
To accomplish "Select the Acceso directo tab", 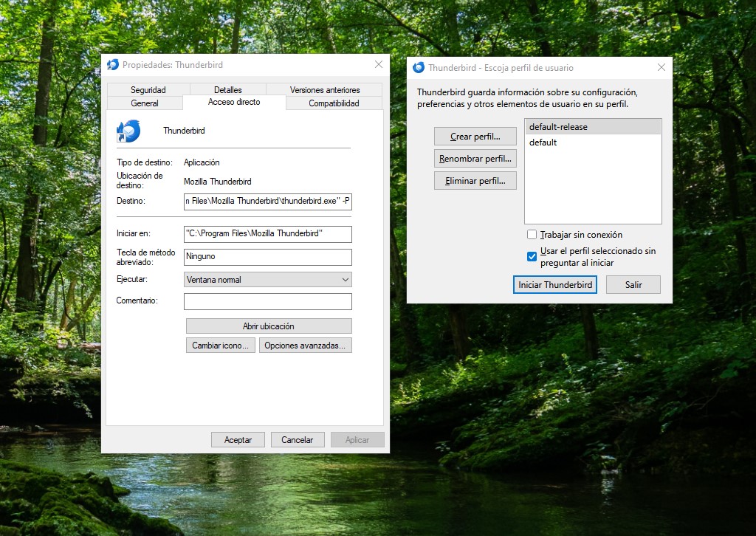I will click(234, 102).
